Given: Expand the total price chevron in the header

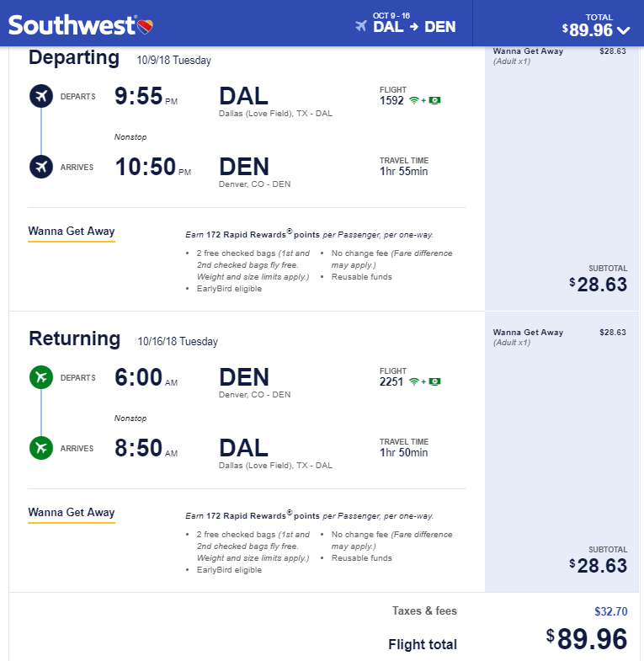Looking at the screenshot, I should (623, 30).
